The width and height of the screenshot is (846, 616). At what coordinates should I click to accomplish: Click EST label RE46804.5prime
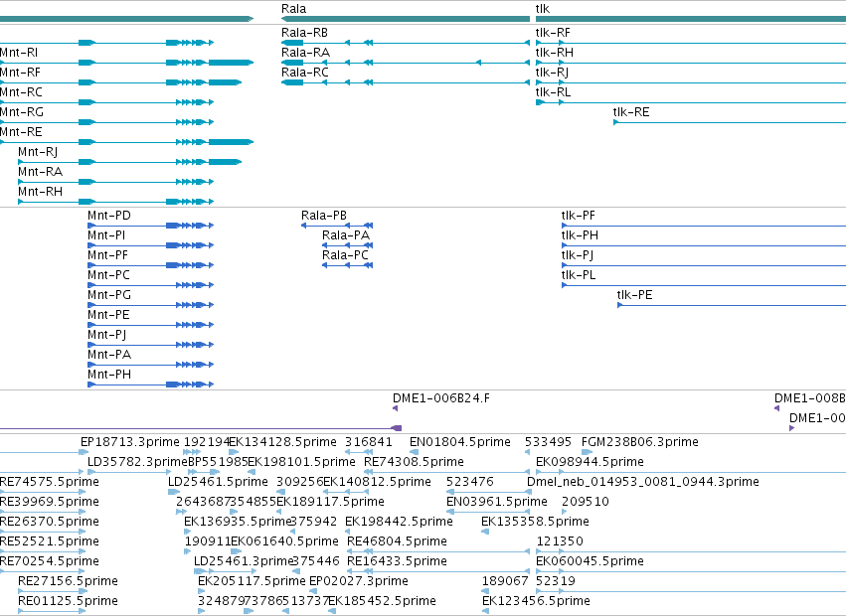[x=397, y=541]
